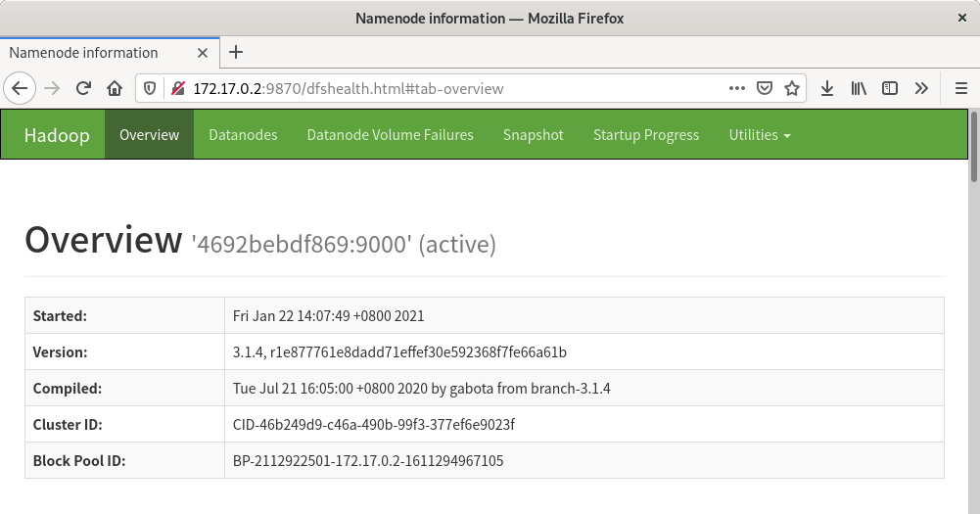Bookmark this page with the star icon

tap(792, 88)
